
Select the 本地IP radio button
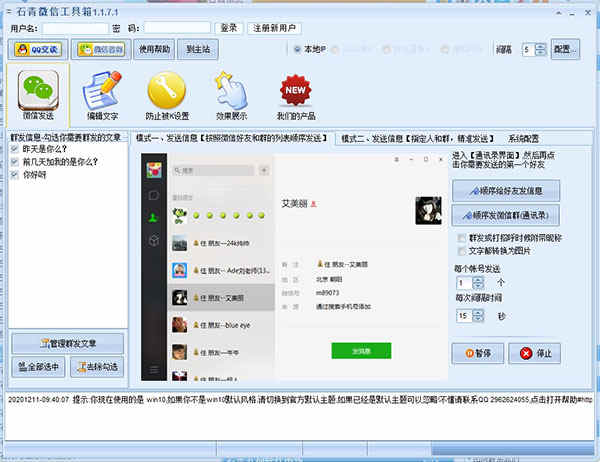click(297, 49)
